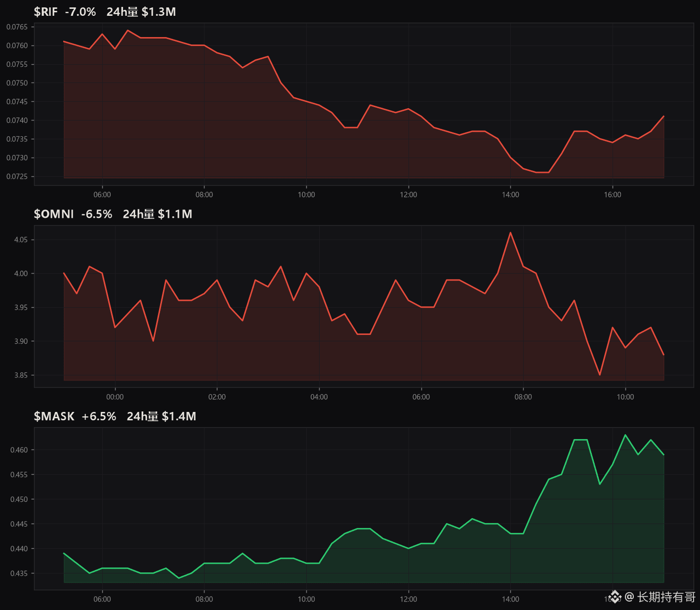
Task: Click 12:00 on the RIF time axis
Action: [x=409, y=195]
